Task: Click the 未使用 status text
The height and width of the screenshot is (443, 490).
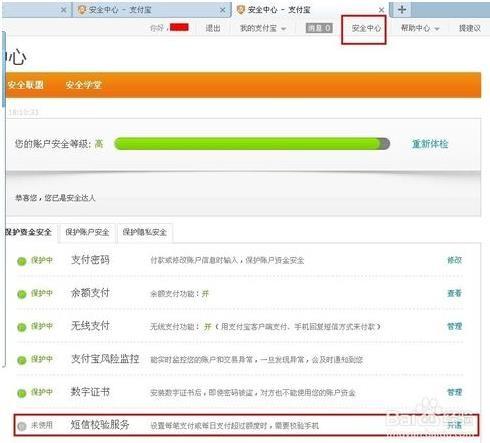Action: (42, 425)
